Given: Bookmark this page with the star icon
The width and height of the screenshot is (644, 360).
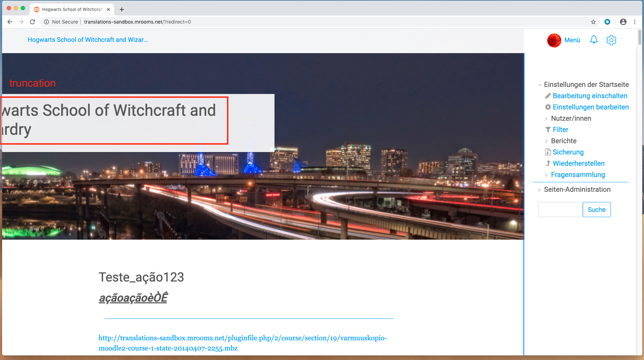Looking at the screenshot, I should [593, 22].
